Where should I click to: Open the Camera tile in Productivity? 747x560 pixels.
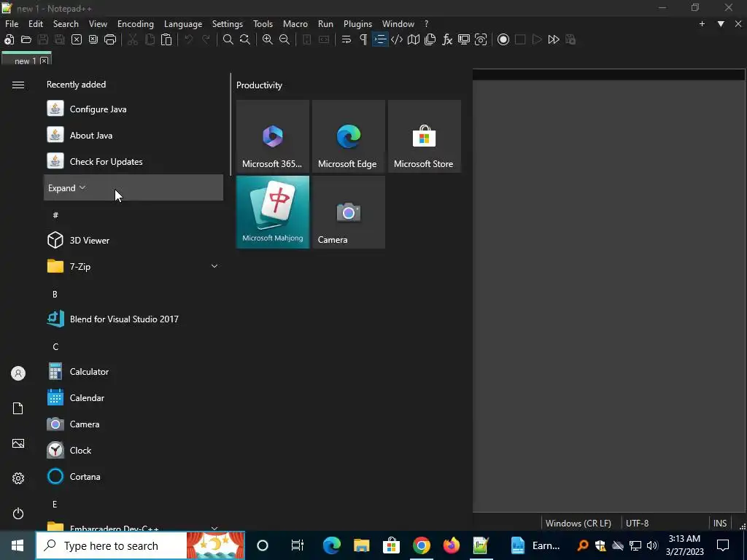coord(349,212)
